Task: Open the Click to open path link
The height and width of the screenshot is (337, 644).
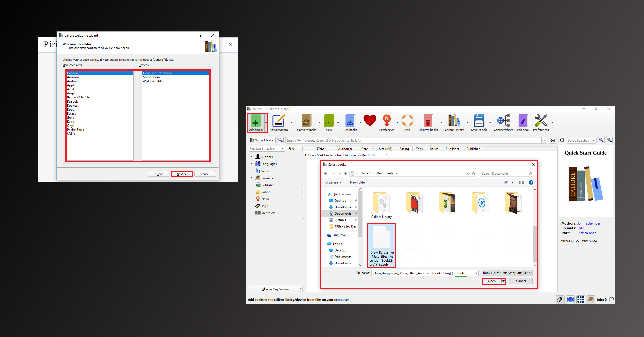Action: point(587,233)
